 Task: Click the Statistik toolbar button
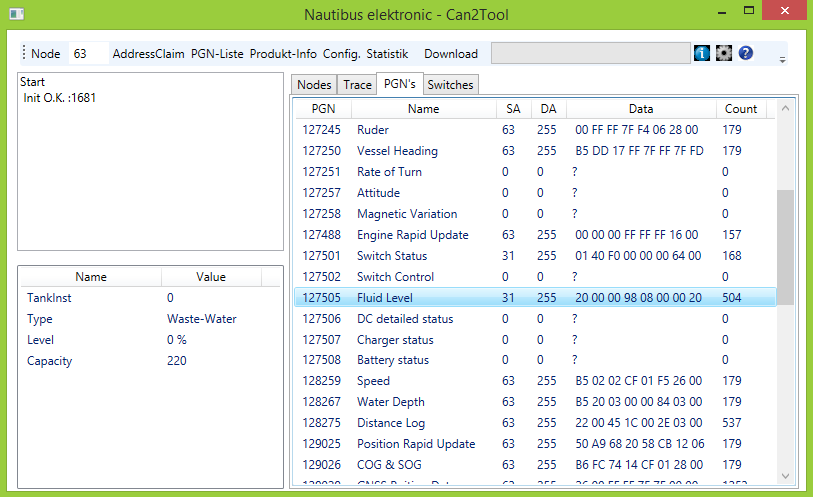(x=387, y=53)
